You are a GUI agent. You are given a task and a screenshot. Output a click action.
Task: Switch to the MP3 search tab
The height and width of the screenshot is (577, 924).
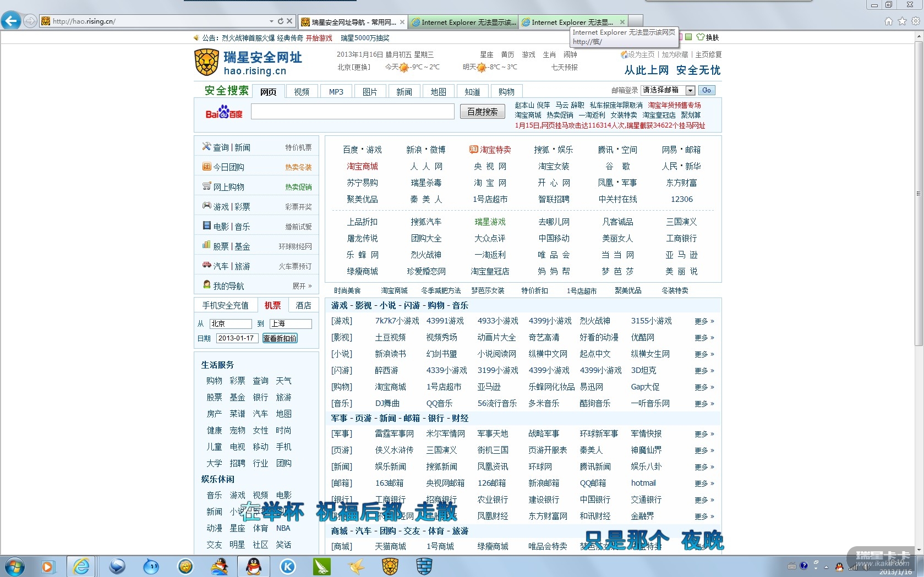coord(336,91)
